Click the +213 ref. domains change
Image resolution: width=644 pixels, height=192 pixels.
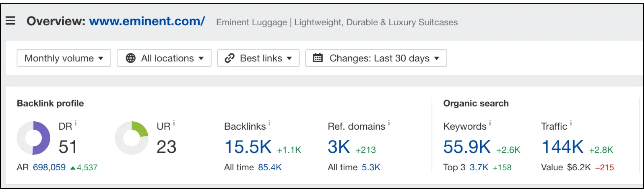pyautogui.click(x=365, y=150)
